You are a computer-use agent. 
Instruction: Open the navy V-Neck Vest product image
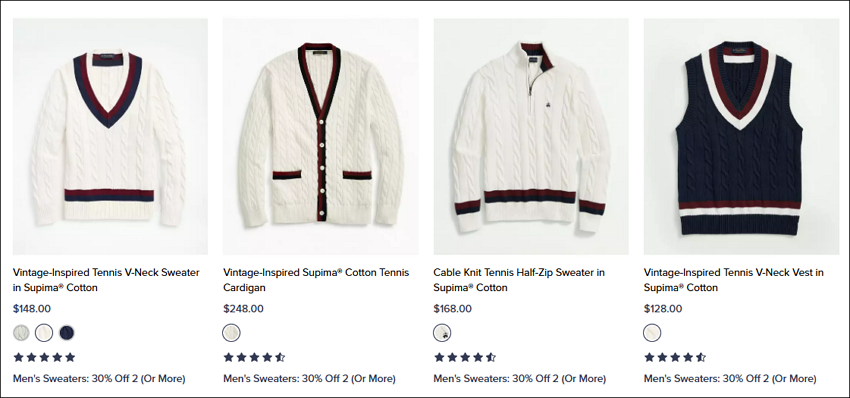point(741,137)
